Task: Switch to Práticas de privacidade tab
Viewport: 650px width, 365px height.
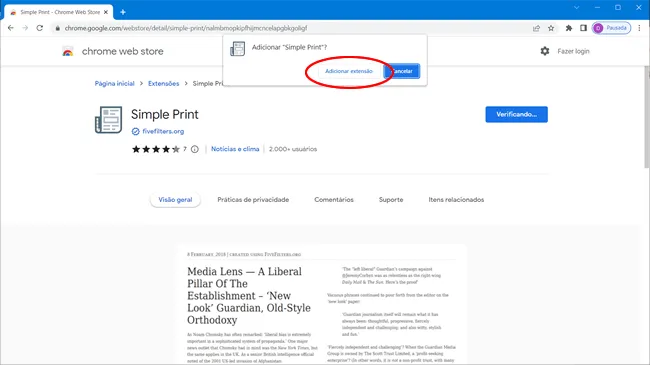Action: click(253, 200)
